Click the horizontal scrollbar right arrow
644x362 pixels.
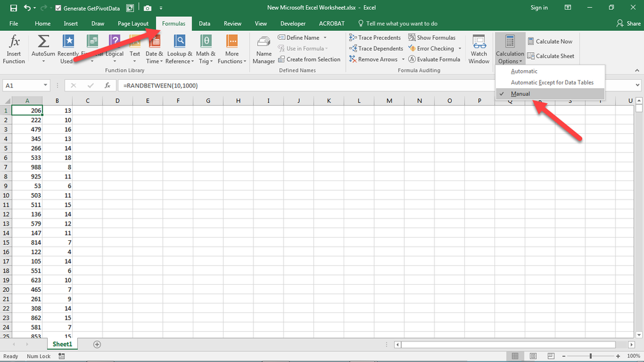point(632,345)
